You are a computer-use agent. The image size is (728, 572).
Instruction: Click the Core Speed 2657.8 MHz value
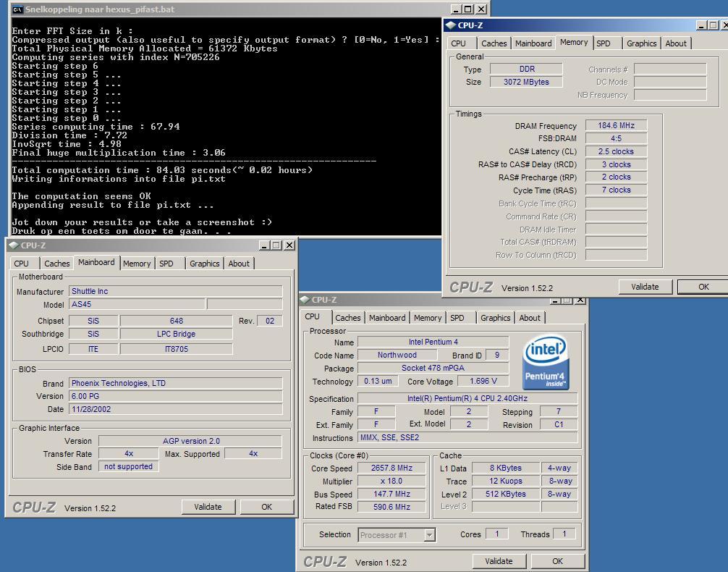[x=391, y=468]
